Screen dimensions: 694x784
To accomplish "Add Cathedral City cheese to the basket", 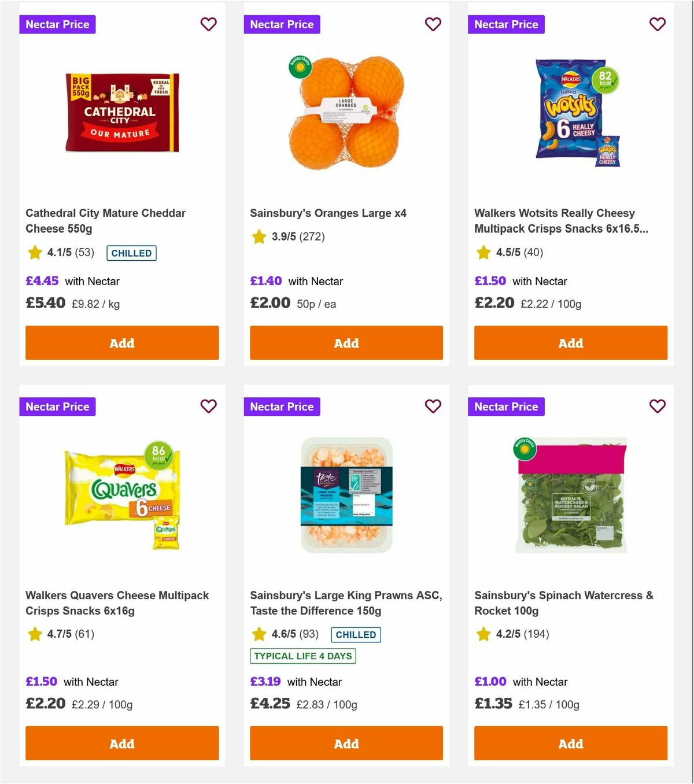I will point(122,343).
